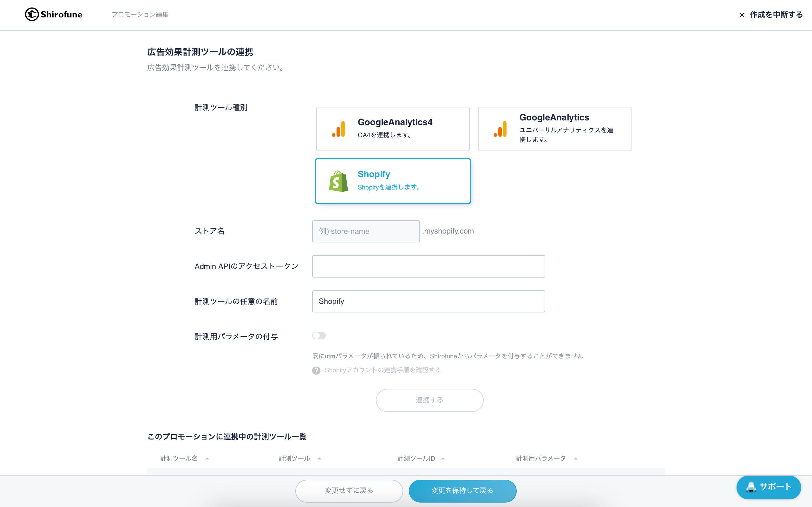The width and height of the screenshot is (812, 507).
Task: Sort by 計測用パラメータ using its arrow
Action: tap(575, 458)
